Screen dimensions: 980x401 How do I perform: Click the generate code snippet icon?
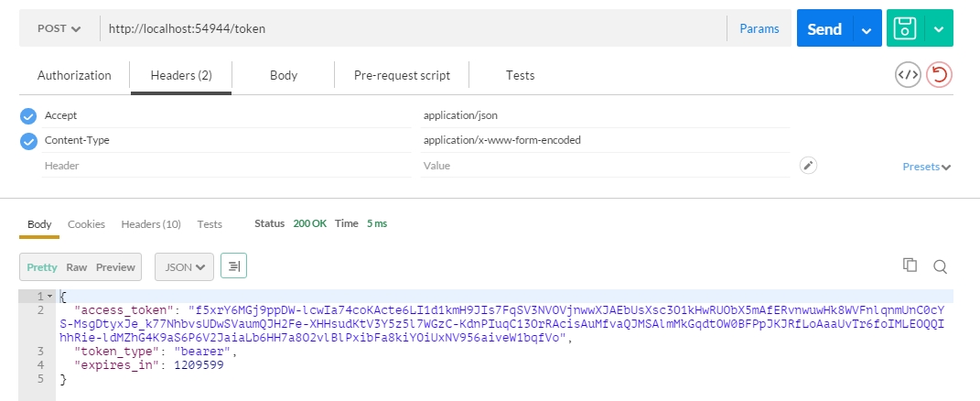pyautogui.click(x=908, y=75)
